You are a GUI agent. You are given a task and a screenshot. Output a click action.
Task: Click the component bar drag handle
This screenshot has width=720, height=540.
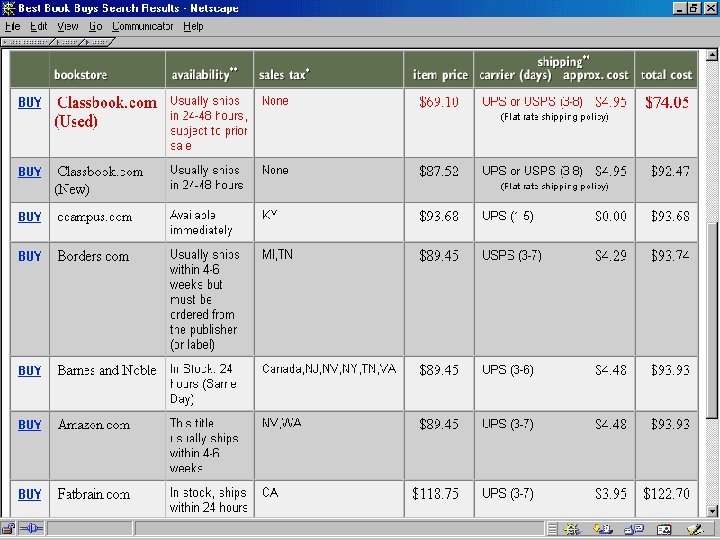pos(552,529)
